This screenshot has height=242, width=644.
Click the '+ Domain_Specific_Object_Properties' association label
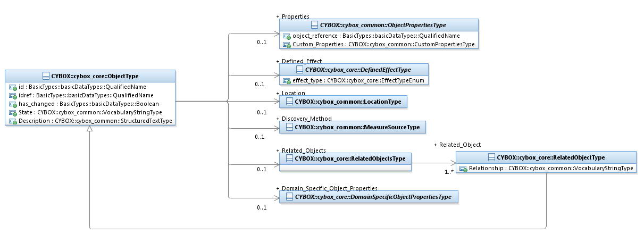tap(327, 188)
